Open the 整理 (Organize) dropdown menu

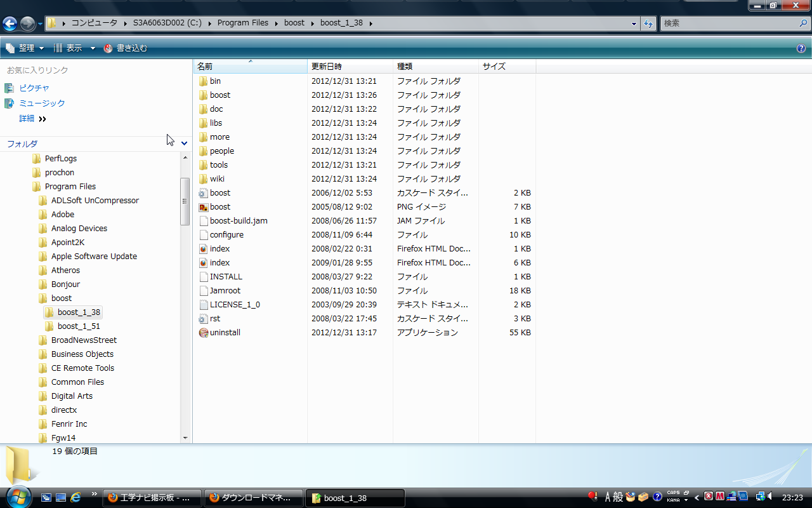click(x=25, y=48)
